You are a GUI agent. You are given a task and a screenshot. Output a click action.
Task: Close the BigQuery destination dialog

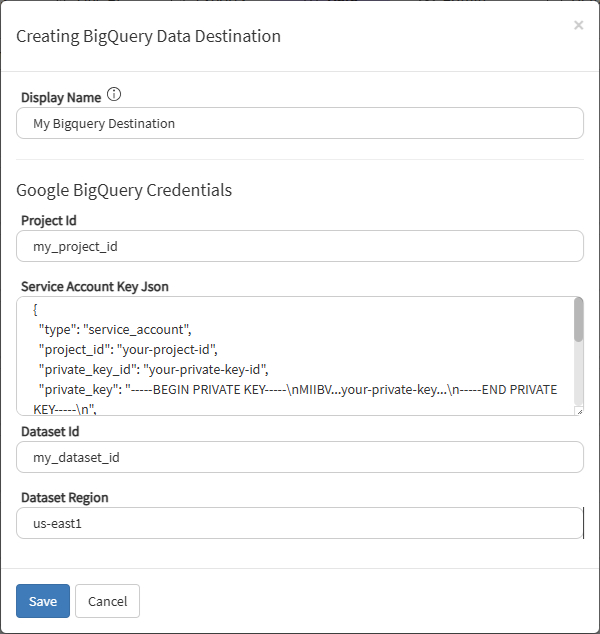pos(578,25)
